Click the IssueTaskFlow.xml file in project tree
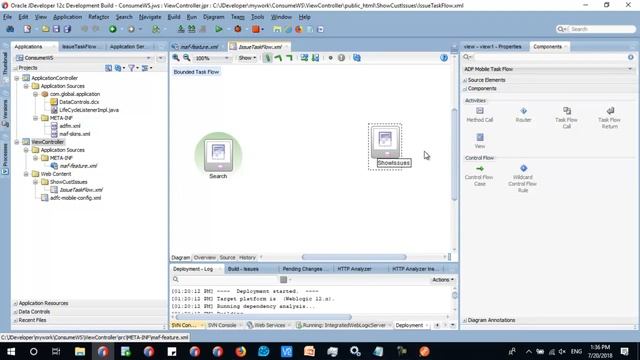Viewport: 640px width, 360px height. tap(81, 190)
